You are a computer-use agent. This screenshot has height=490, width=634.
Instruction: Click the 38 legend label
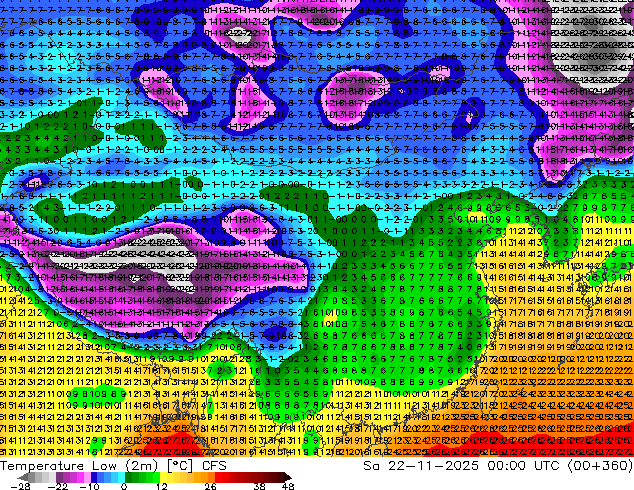(x=260, y=486)
